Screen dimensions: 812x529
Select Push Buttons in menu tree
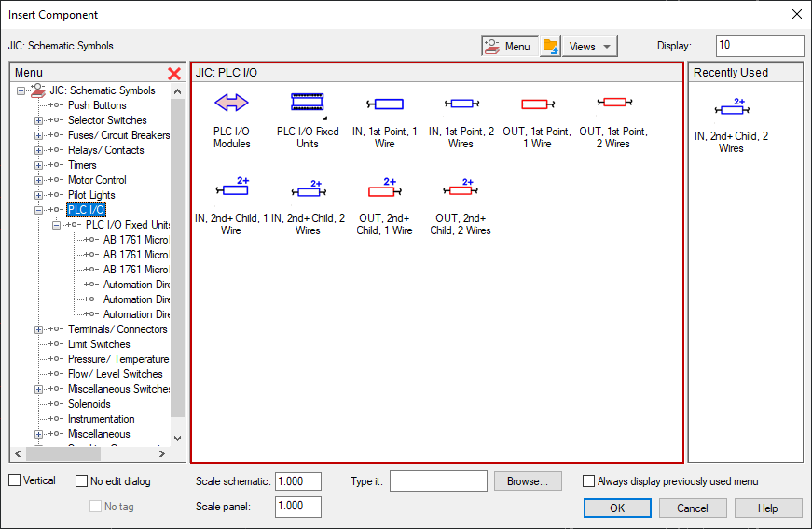[x=97, y=105]
